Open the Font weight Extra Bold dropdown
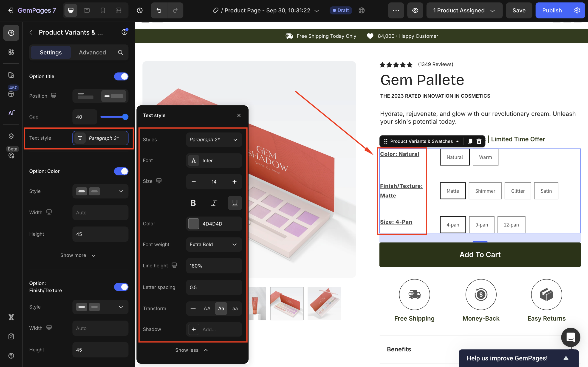 214,244
